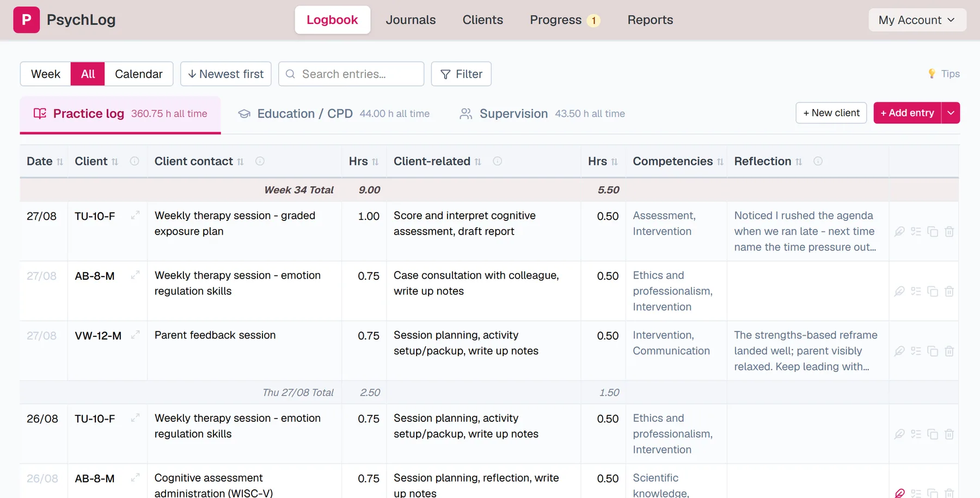Delete the Parent feedback session entry
980x498 pixels.
[949, 352]
